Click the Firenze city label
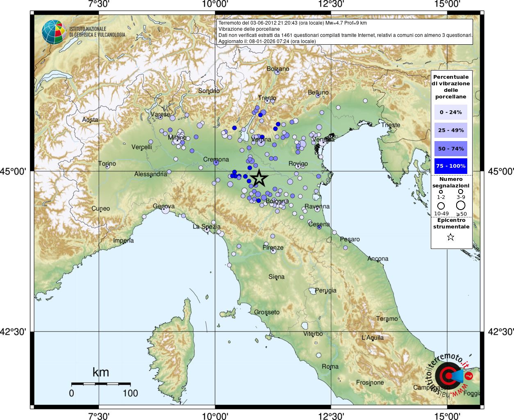Viewport: 514px width, 420px height. point(273,247)
